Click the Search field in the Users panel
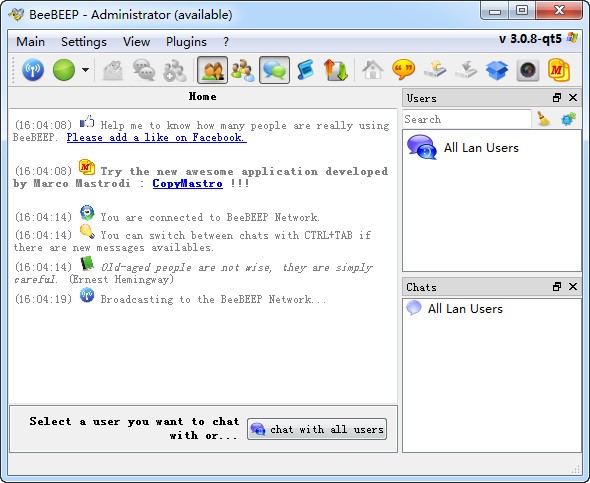The width and height of the screenshot is (590, 483). tap(467, 119)
